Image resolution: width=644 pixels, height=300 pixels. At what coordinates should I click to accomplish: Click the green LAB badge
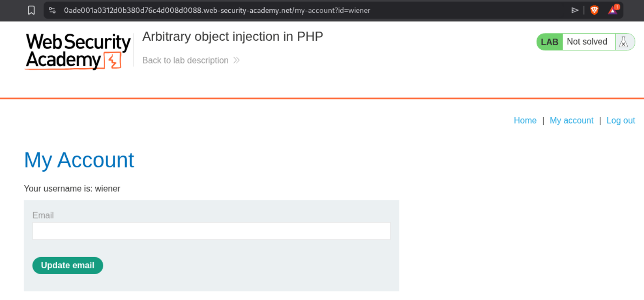(550, 42)
